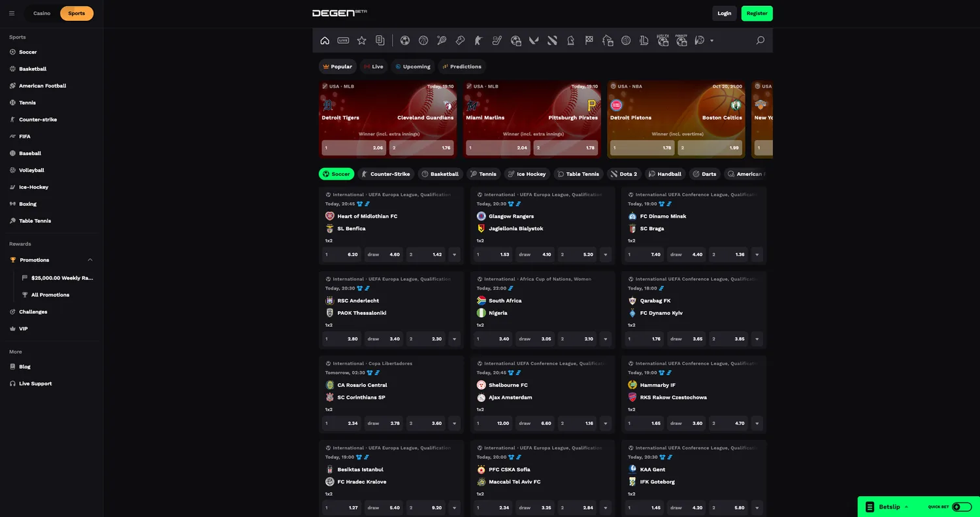Viewport: 980px width, 517px height.
Task: Switch to the Casino tab
Action: [42, 13]
